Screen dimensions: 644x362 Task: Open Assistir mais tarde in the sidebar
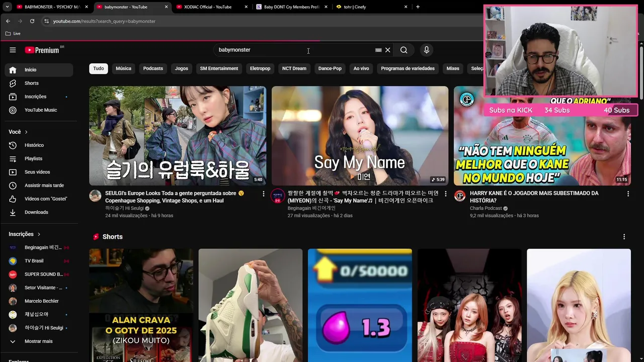point(39,186)
